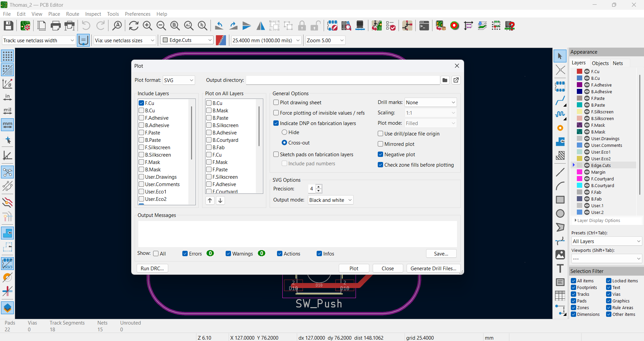Open the Inspect menu
The width and height of the screenshot is (644, 341).
coord(93,14)
